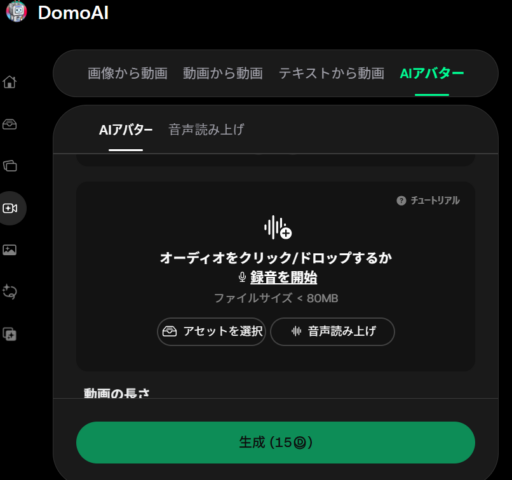The height and width of the screenshot is (480, 512).
Task: Open the 音声読み上げ sub-tab
Action: [x=206, y=130]
